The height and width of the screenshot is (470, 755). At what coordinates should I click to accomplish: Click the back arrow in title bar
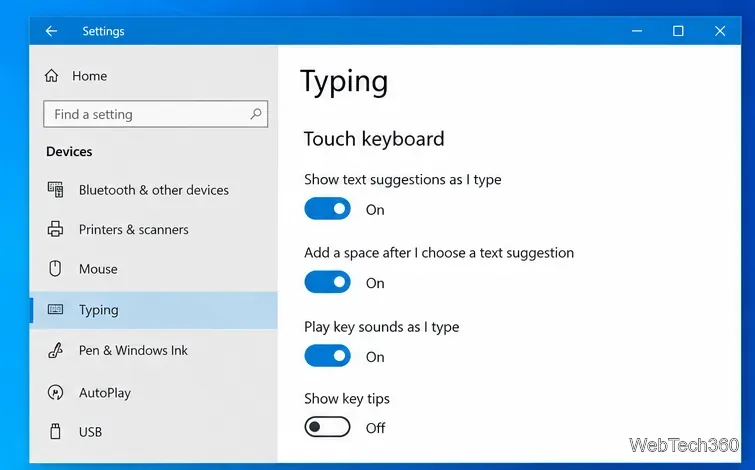(51, 31)
